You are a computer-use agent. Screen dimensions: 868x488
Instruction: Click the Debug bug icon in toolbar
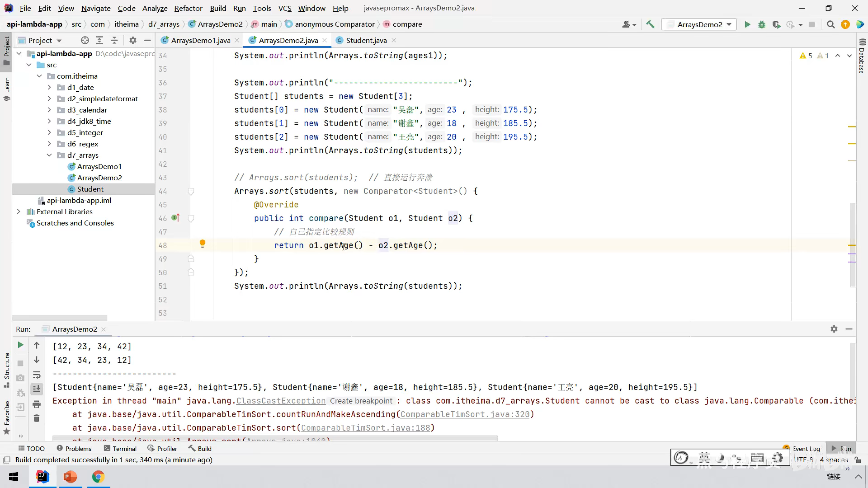pyautogui.click(x=762, y=24)
